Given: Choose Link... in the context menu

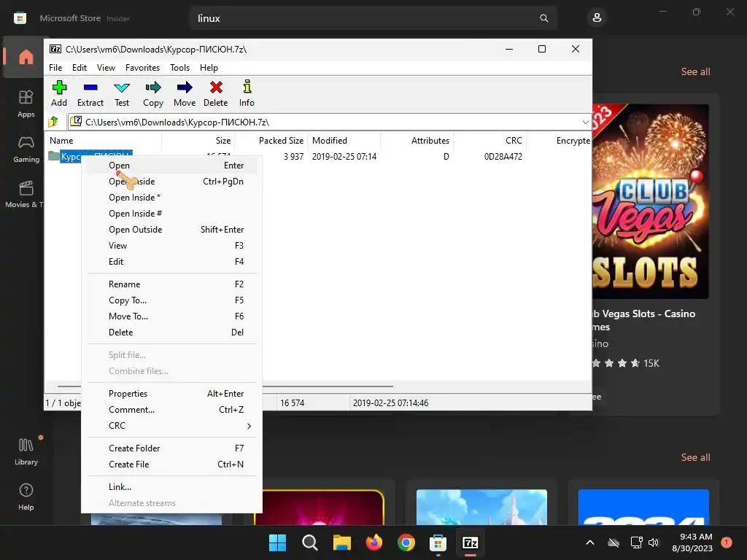Looking at the screenshot, I should point(171,486).
